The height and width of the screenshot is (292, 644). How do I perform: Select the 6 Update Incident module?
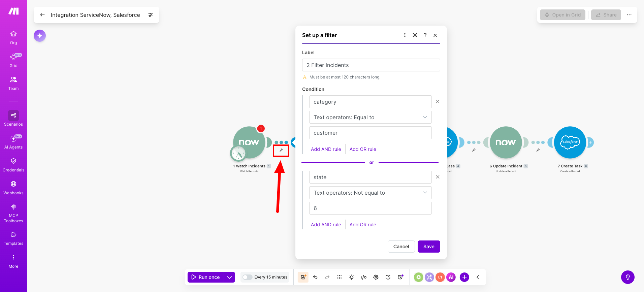coord(506,142)
